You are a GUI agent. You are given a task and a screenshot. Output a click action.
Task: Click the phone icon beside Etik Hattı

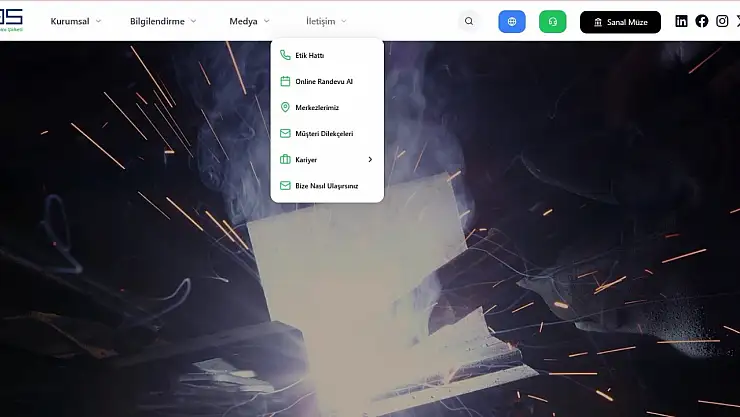point(285,56)
